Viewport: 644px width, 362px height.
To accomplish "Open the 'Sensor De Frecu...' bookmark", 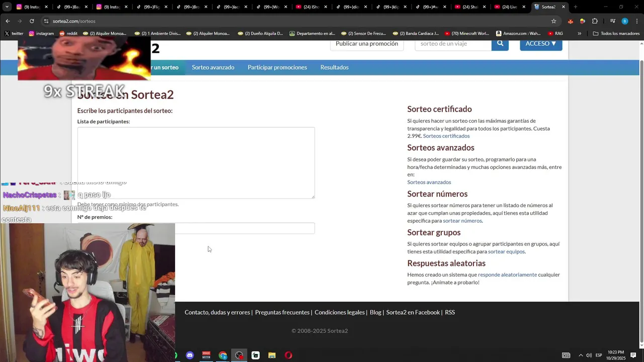I will click(364, 34).
